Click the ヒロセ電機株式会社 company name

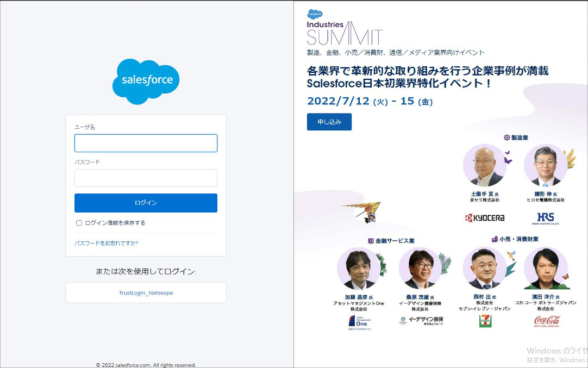coord(546,200)
